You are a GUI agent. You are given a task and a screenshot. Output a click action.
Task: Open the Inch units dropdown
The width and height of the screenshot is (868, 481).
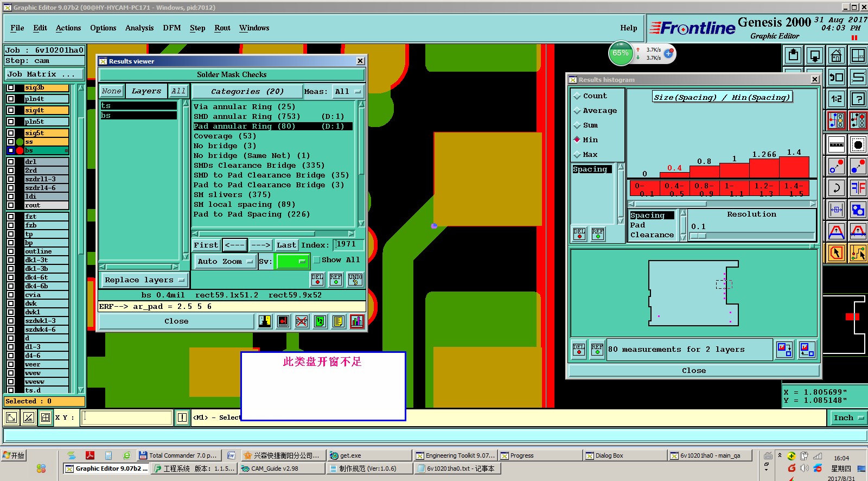coord(847,417)
